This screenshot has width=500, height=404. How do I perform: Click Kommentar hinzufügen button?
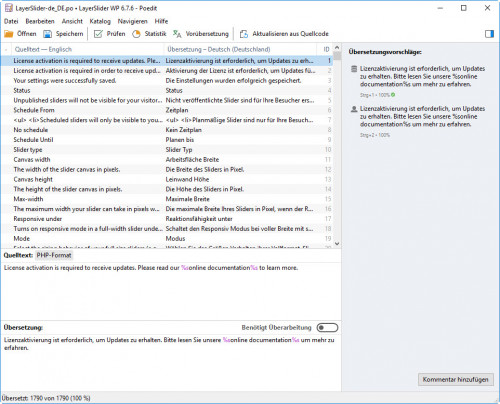coord(455,379)
